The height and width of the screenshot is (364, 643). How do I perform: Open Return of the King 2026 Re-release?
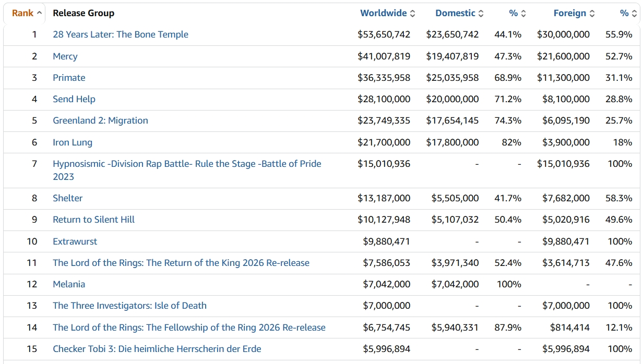[x=181, y=263]
